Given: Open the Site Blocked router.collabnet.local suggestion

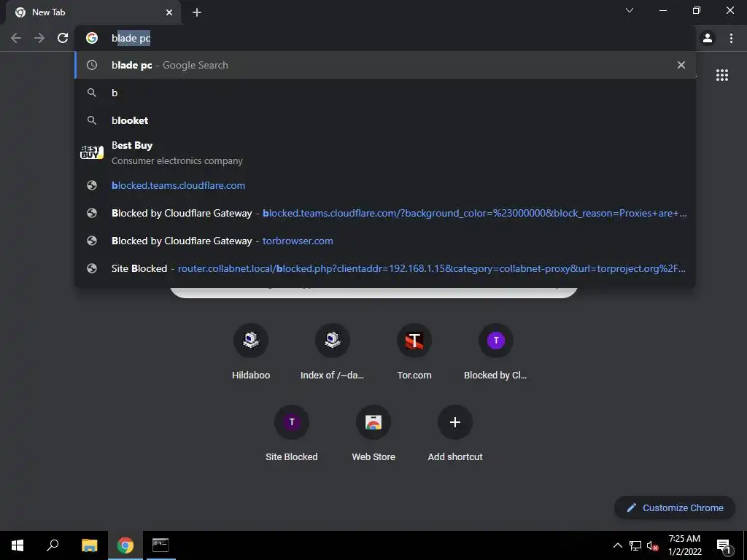Looking at the screenshot, I should click(385, 268).
